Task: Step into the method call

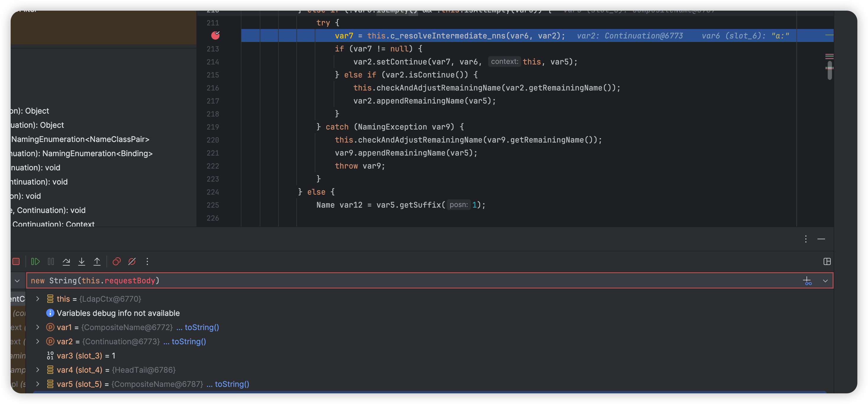Action: click(x=82, y=261)
